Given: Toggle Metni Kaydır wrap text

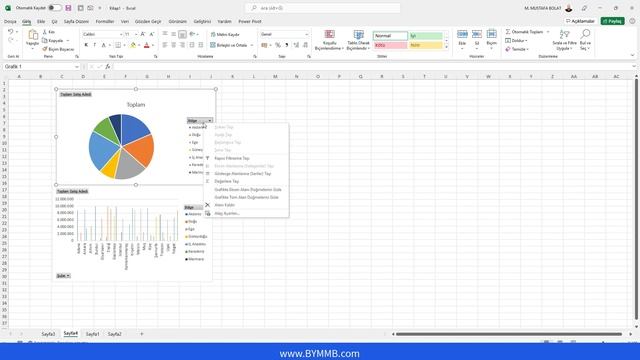Looking at the screenshot, I should (x=225, y=34).
